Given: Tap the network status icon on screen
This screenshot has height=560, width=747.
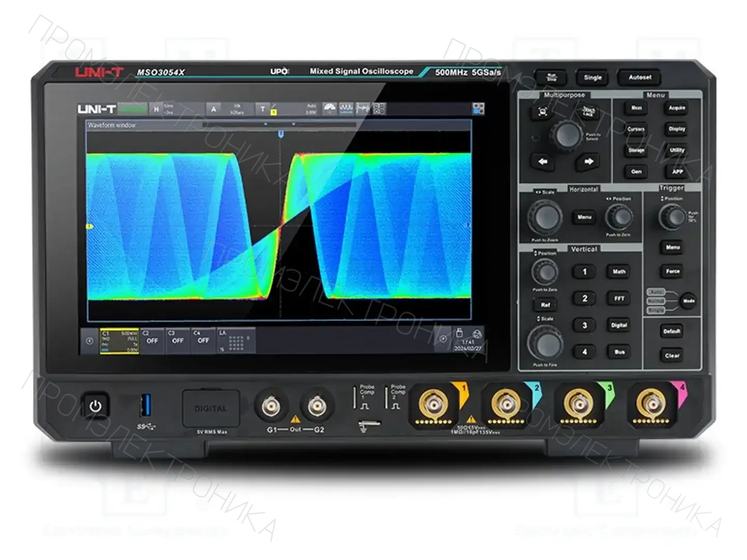Looking at the screenshot, I should pyautogui.click(x=477, y=333).
